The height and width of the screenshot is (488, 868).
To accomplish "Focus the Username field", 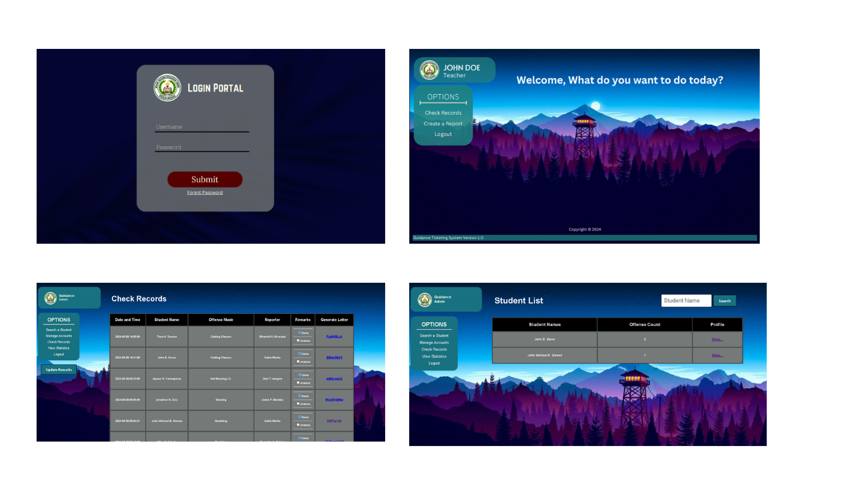I will (x=202, y=127).
